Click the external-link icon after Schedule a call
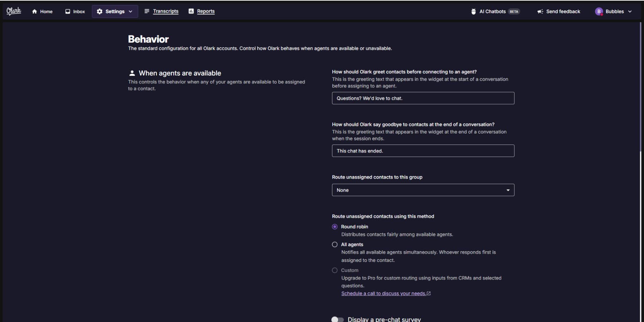644x322 pixels. (429, 293)
